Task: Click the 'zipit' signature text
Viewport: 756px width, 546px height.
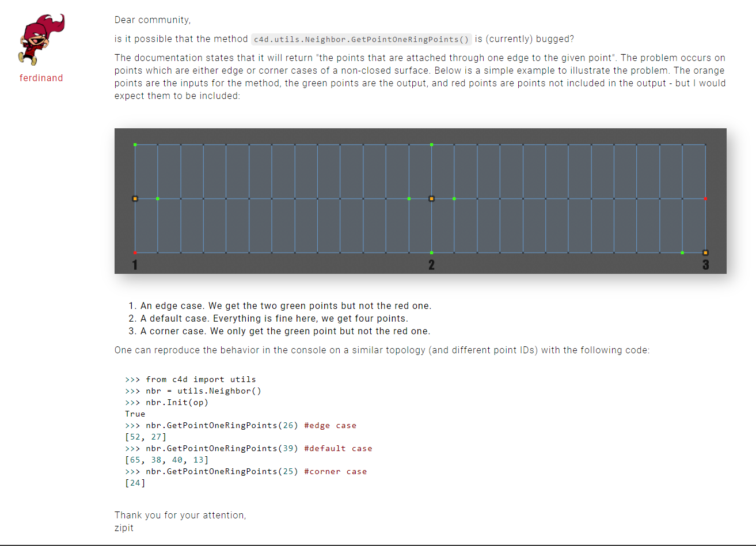Action: (x=124, y=528)
